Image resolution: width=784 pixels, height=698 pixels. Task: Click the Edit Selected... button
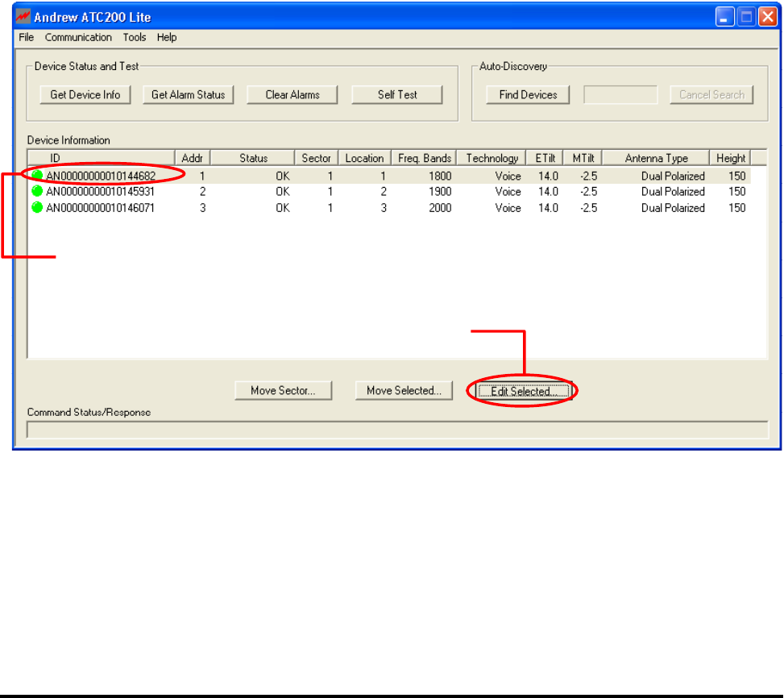click(x=522, y=391)
